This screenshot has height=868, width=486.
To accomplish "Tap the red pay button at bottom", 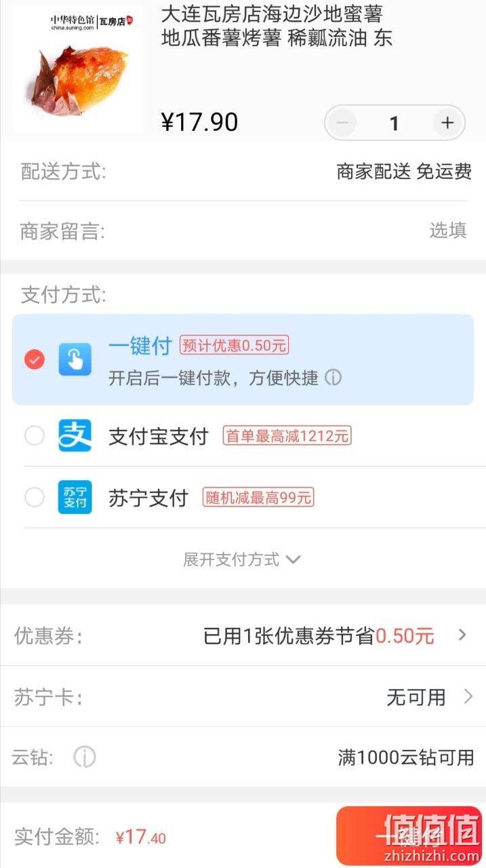I will [409, 837].
